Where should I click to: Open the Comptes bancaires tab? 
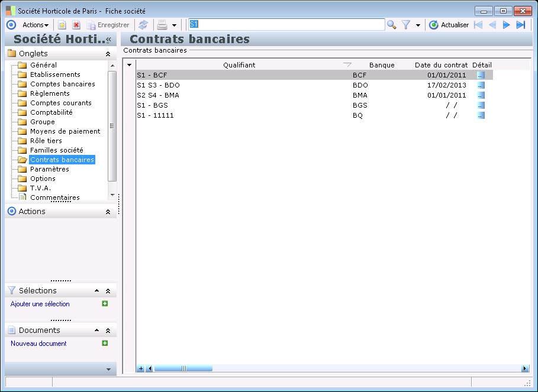(x=62, y=84)
